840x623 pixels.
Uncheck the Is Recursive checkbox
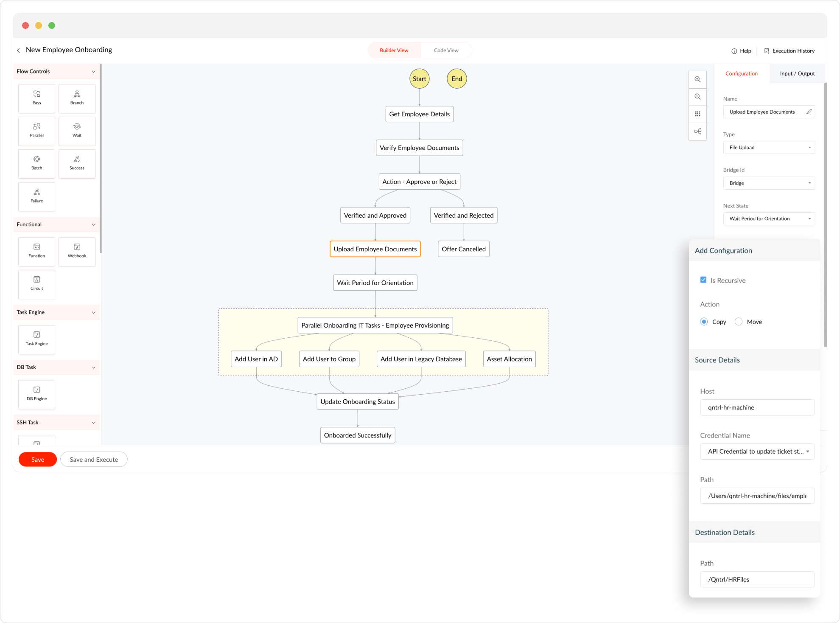[x=703, y=280]
